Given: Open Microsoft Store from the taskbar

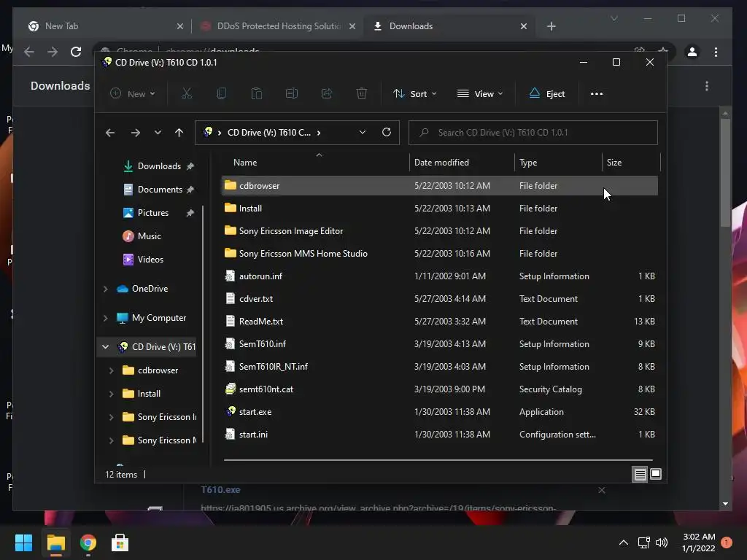Looking at the screenshot, I should click(x=120, y=542).
